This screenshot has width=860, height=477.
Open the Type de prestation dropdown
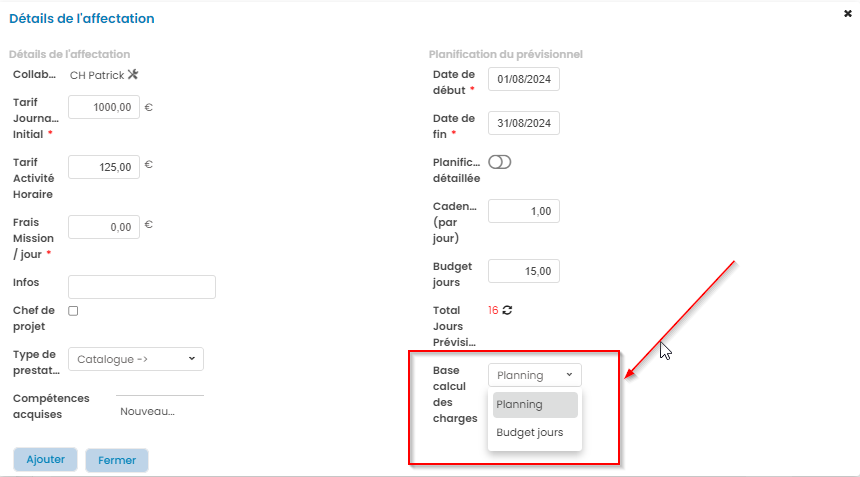click(136, 358)
